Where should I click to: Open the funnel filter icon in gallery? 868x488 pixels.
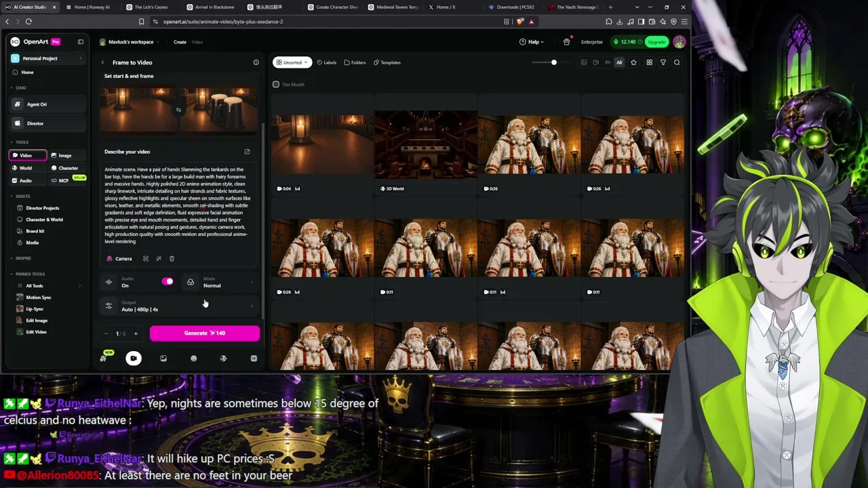click(663, 62)
